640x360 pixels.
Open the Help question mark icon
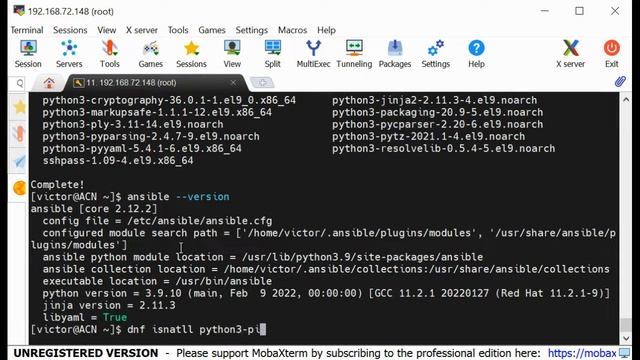click(x=476, y=54)
